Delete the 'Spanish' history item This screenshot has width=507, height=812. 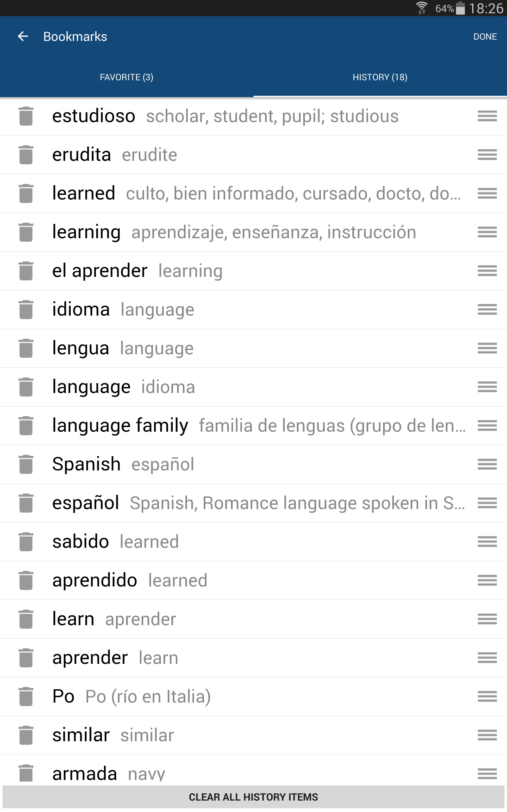(x=26, y=464)
